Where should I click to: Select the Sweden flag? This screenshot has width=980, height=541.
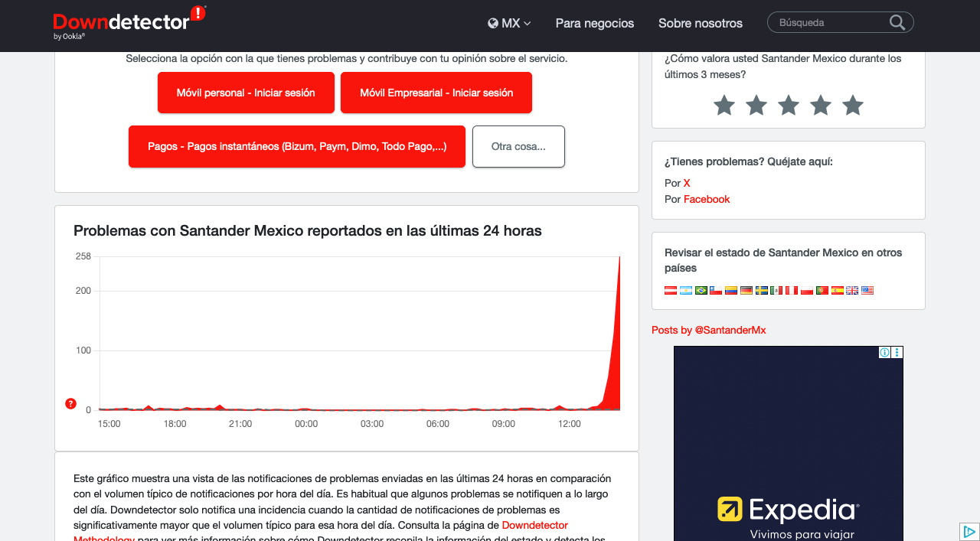click(x=762, y=290)
